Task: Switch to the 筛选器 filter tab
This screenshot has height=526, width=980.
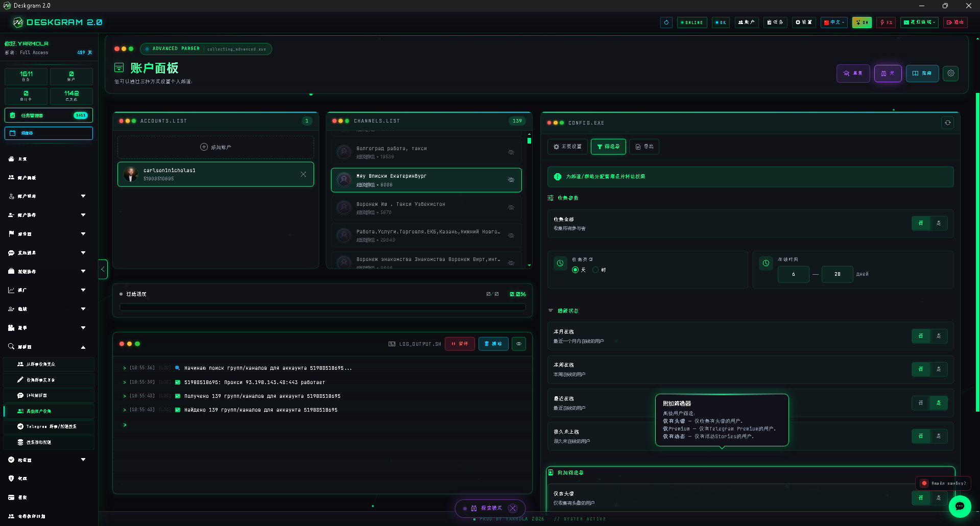Action: tap(608, 147)
